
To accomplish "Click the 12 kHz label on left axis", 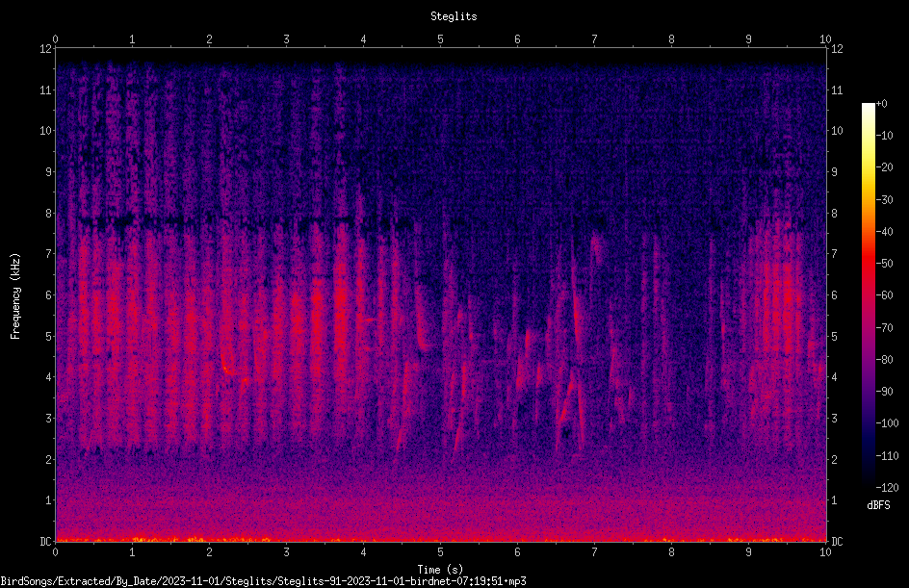I will 46,49.
